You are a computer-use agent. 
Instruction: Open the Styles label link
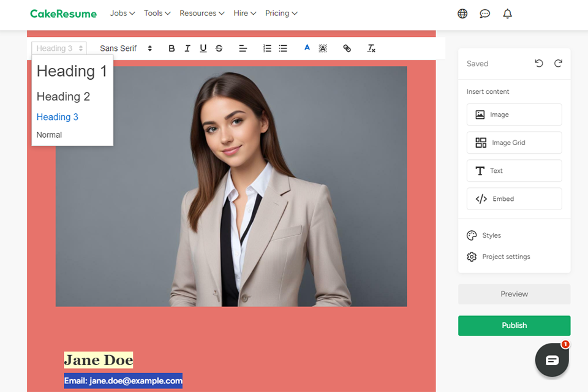coord(492,235)
